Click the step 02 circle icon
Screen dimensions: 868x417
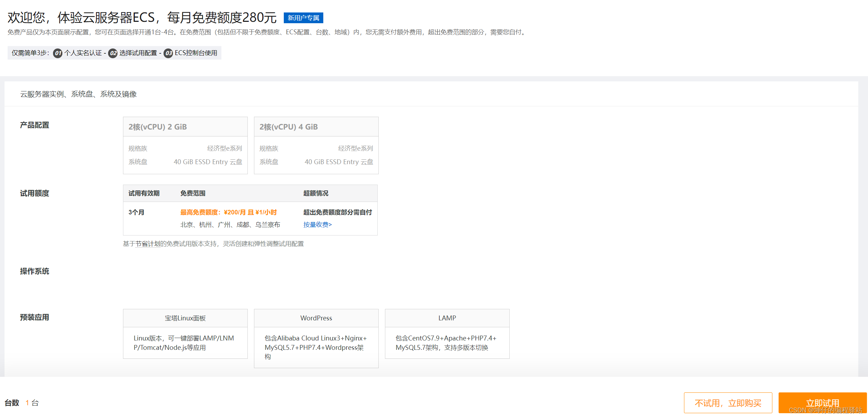click(113, 53)
